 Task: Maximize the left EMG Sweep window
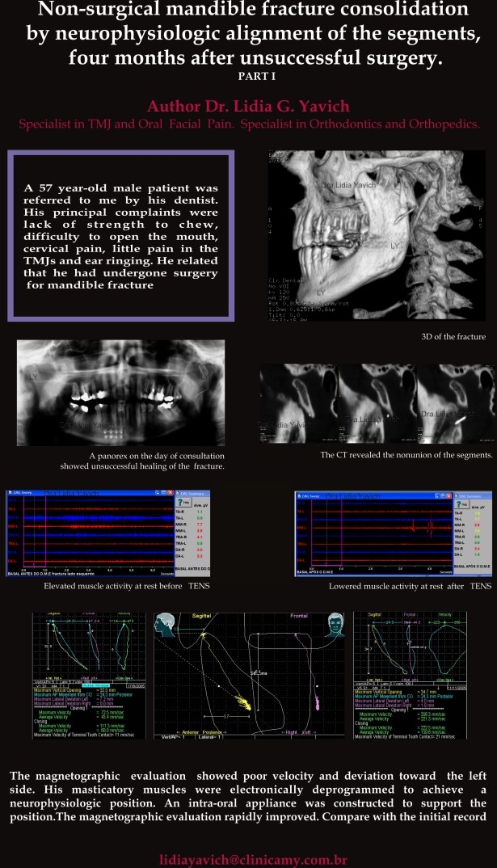point(164,491)
